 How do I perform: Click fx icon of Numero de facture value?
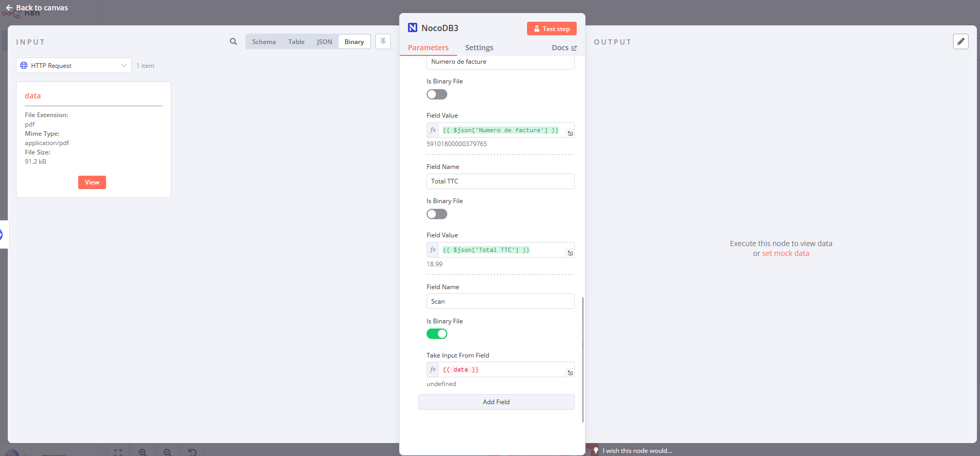point(433,130)
